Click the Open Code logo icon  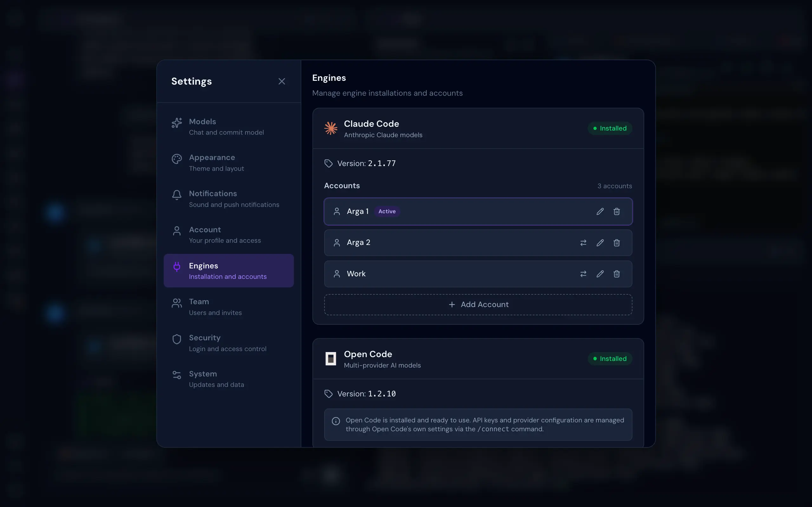coord(331,358)
